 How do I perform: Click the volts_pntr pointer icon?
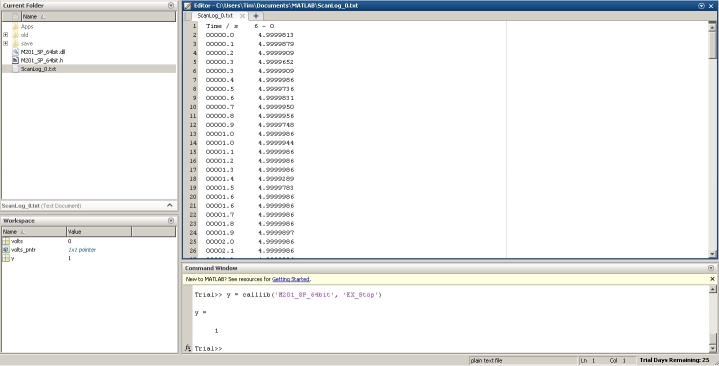pyautogui.click(x=6, y=250)
